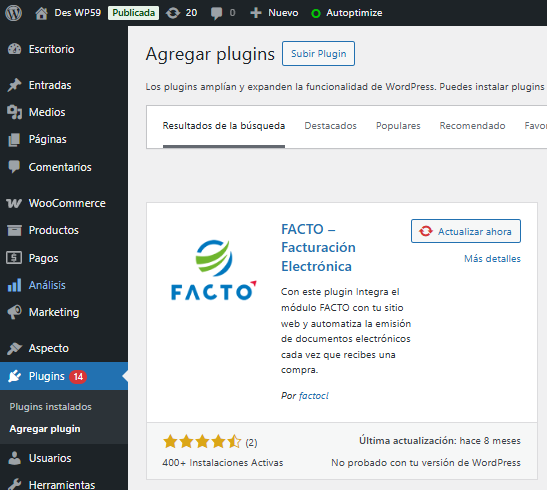Viewport: 547px width, 490px height.
Task: Click the Agregar plugins page heading
Action: click(x=210, y=54)
